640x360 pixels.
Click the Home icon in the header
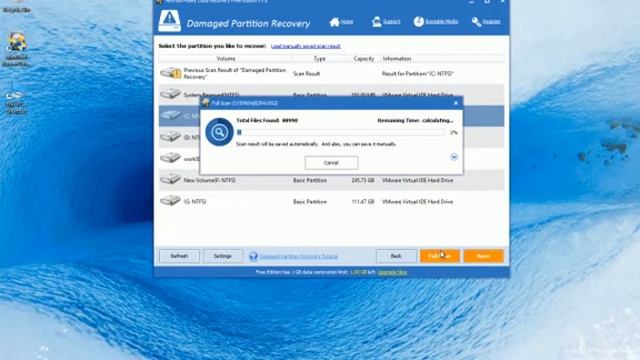click(334, 22)
